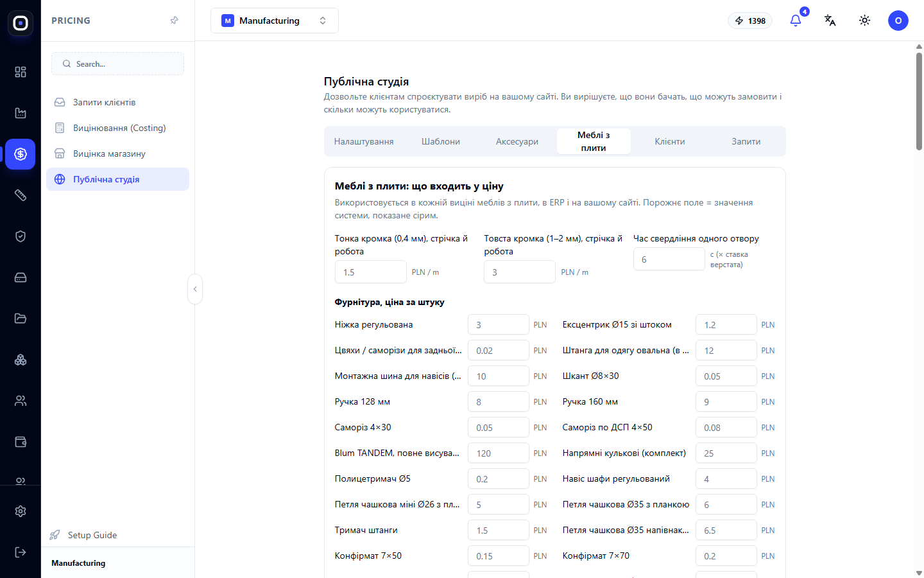Click the sidebar Search field

click(x=117, y=64)
